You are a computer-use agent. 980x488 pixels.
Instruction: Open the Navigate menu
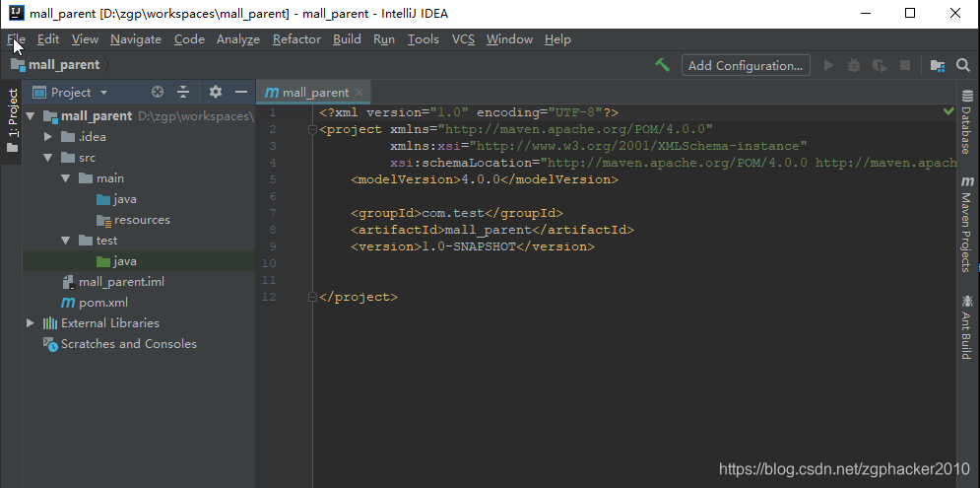[x=136, y=39]
